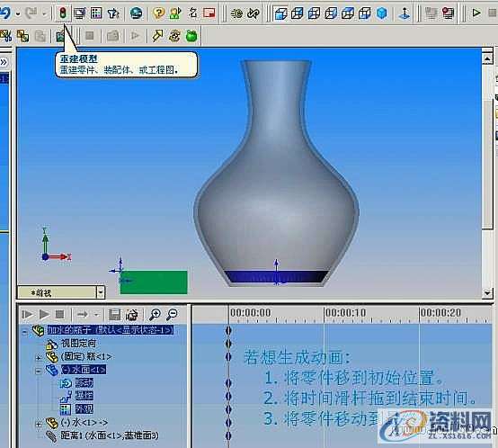Expand the left panel with double chevron
498x448 pixels.
4,62
